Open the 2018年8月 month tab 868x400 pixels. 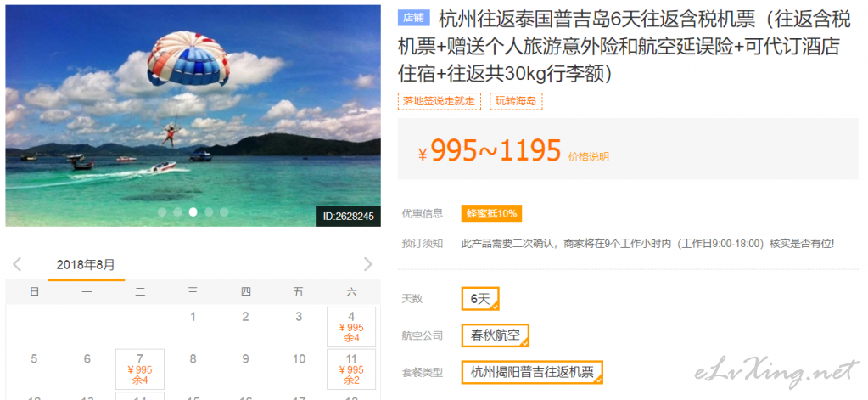click(x=86, y=265)
